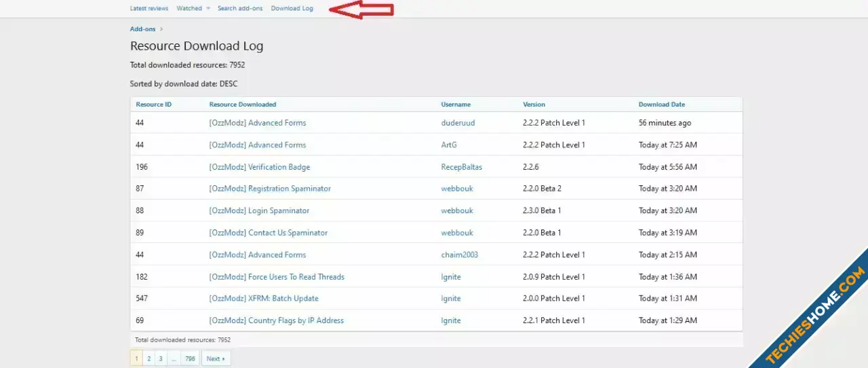868x368 pixels.
Task: Click the 56 minutes ago date
Action: point(665,123)
